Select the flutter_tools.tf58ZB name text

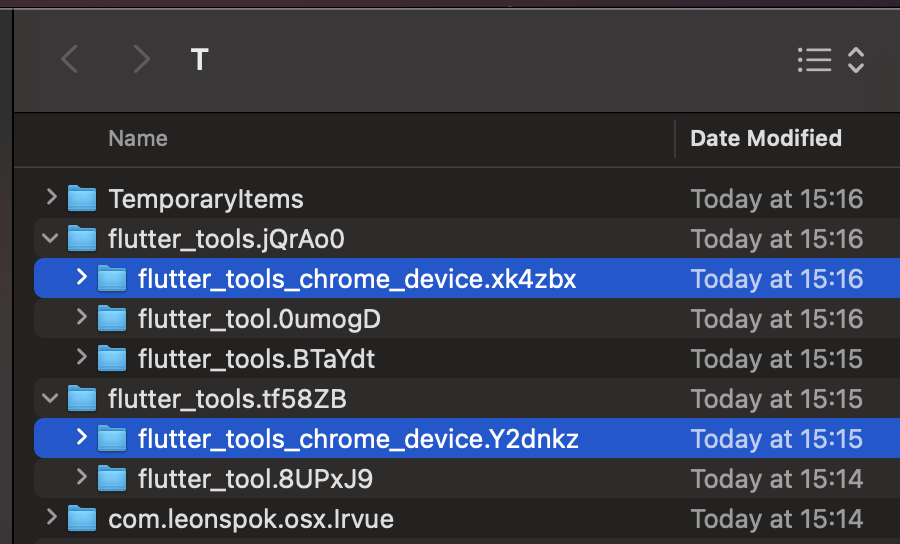coord(227,399)
